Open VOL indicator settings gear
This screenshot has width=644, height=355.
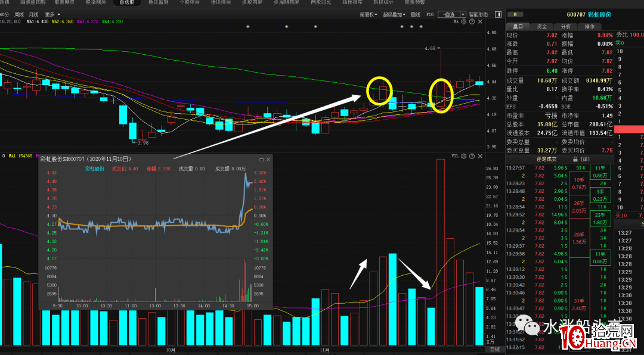464,156
